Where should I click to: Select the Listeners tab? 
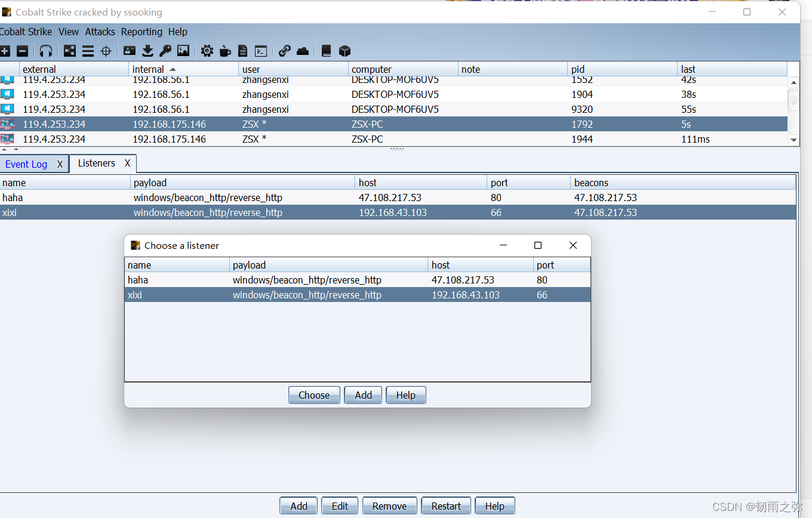tap(97, 163)
